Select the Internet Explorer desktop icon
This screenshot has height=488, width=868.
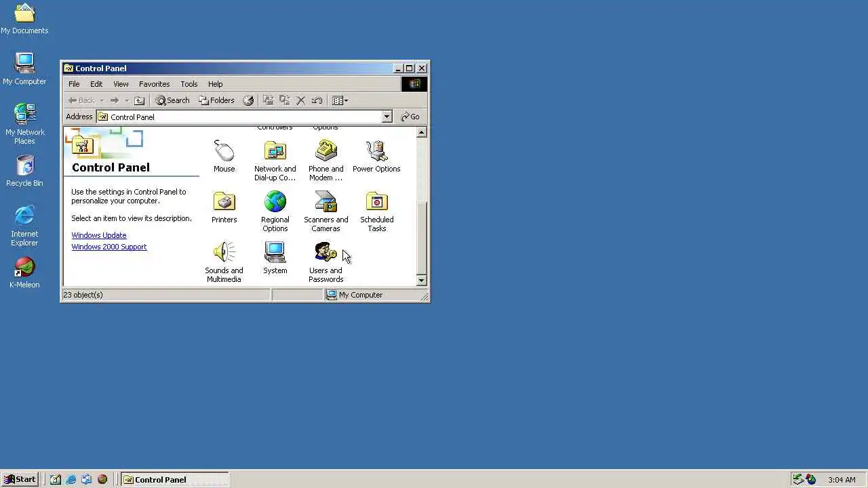coord(24,226)
